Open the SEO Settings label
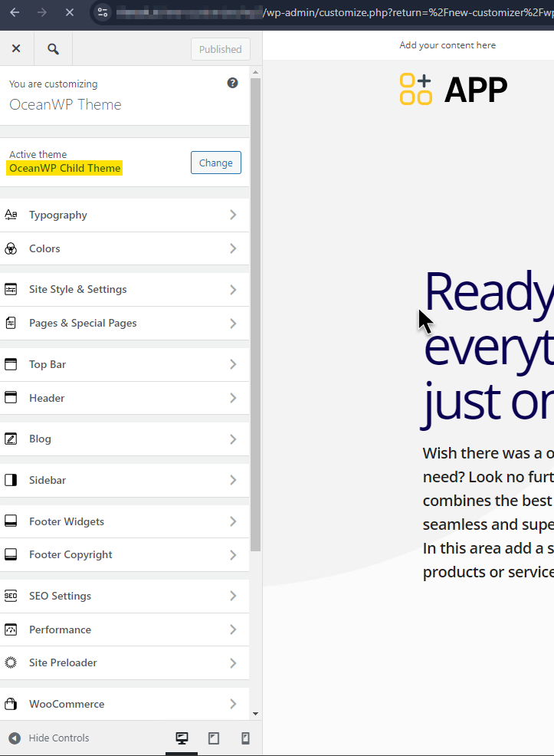 click(60, 596)
